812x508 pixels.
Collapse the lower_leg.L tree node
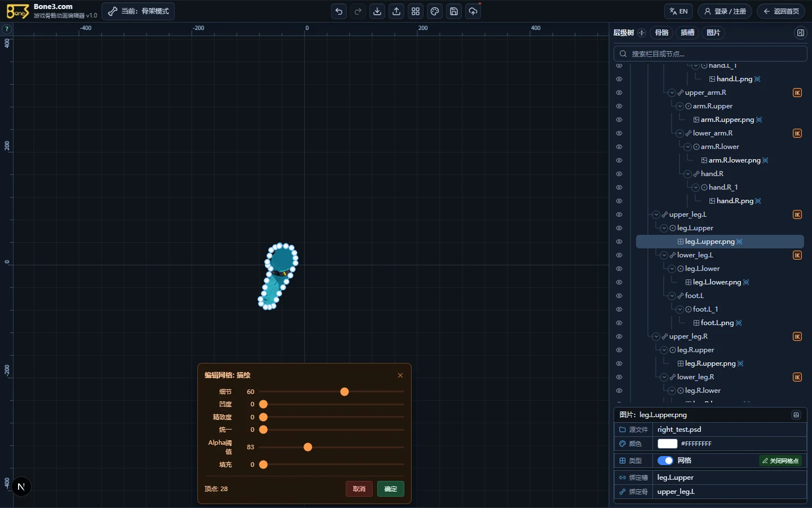[x=664, y=255]
